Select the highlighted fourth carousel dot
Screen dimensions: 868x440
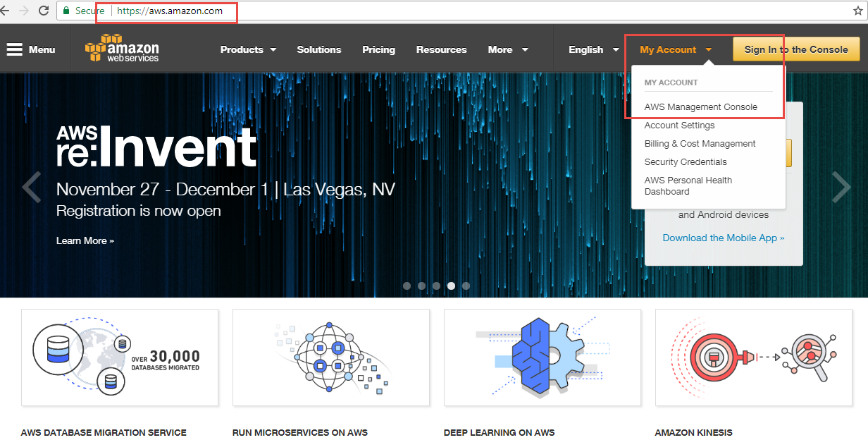451,286
